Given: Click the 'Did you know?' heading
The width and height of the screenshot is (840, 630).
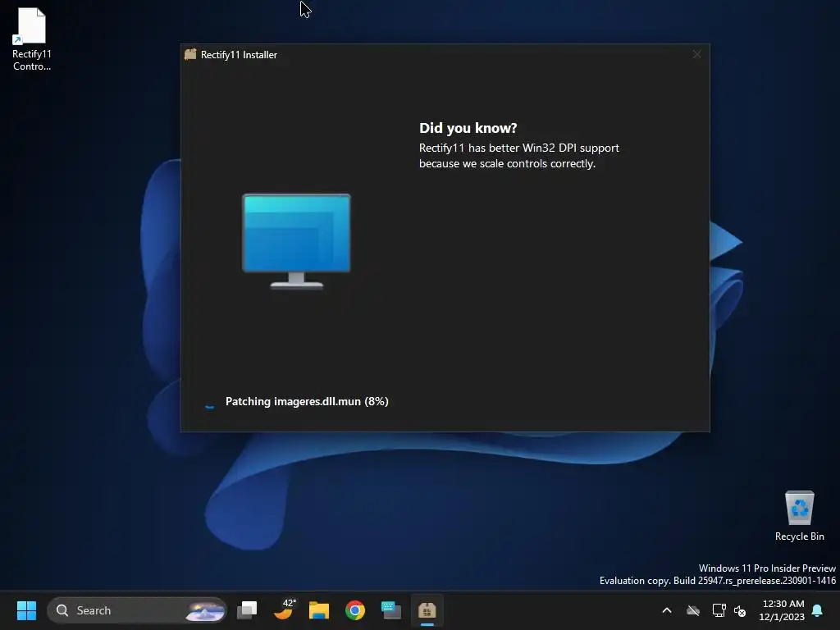Looking at the screenshot, I should pyautogui.click(x=468, y=128).
